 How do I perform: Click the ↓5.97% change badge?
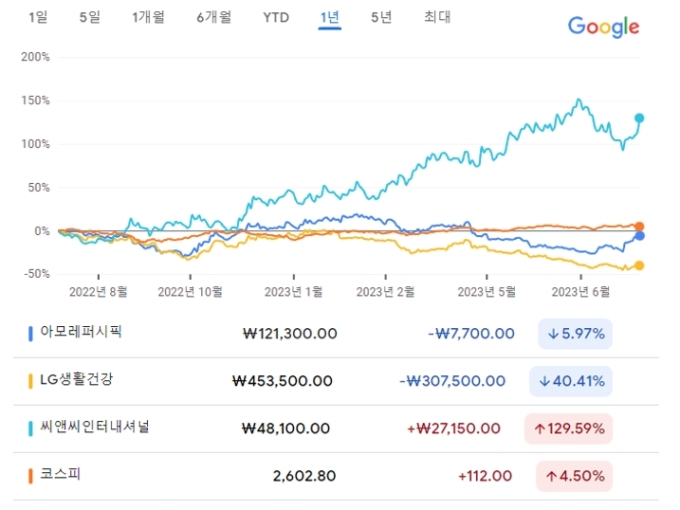575,333
